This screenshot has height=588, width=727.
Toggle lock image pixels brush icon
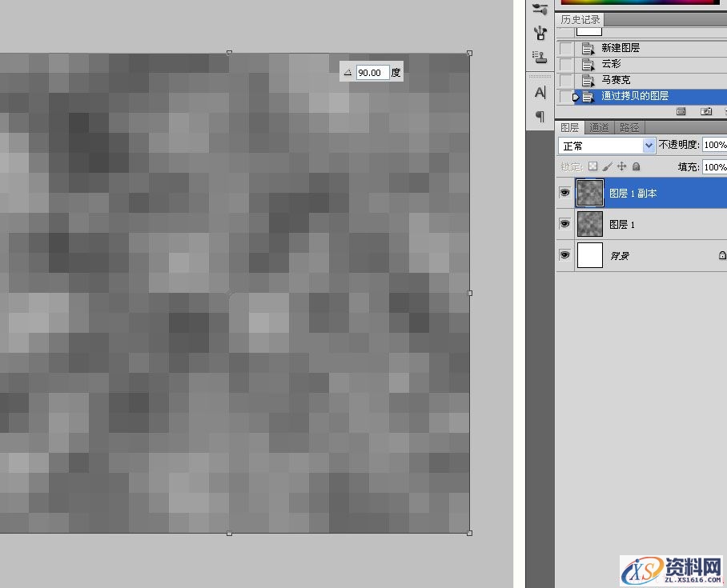(607, 166)
